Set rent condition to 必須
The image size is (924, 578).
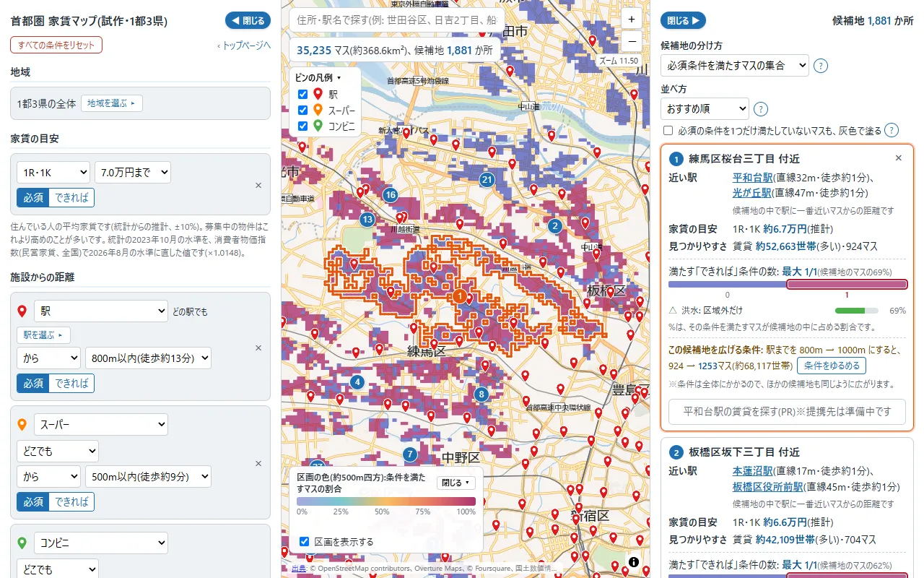coord(33,197)
